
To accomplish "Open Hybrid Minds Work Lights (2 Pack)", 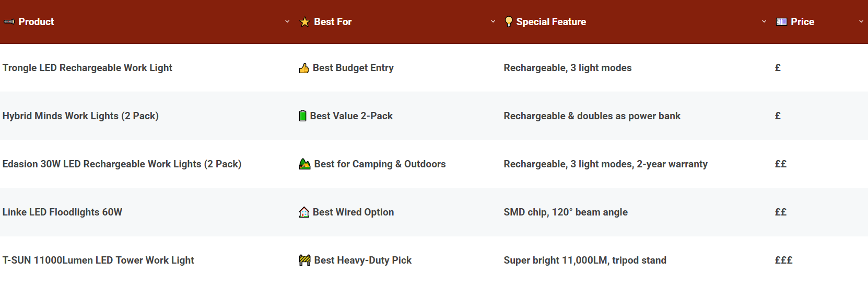I will click(80, 116).
